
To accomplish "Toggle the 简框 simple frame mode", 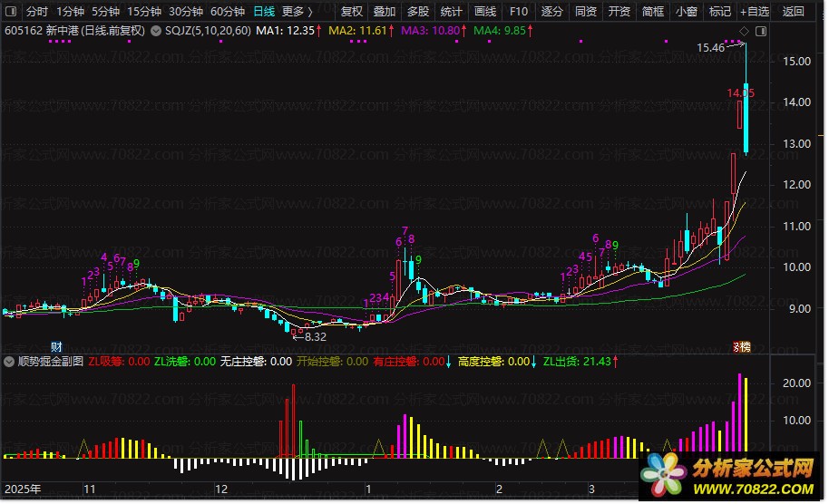I will [x=652, y=11].
